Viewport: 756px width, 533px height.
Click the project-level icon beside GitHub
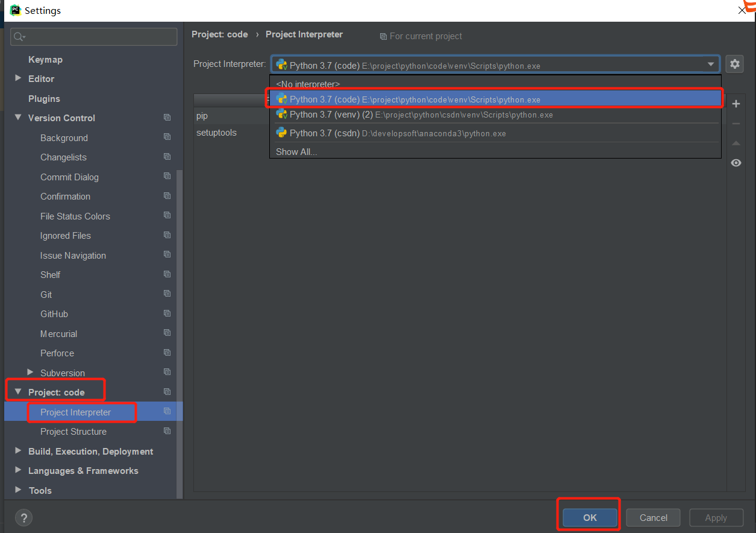(x=167, y=314)
